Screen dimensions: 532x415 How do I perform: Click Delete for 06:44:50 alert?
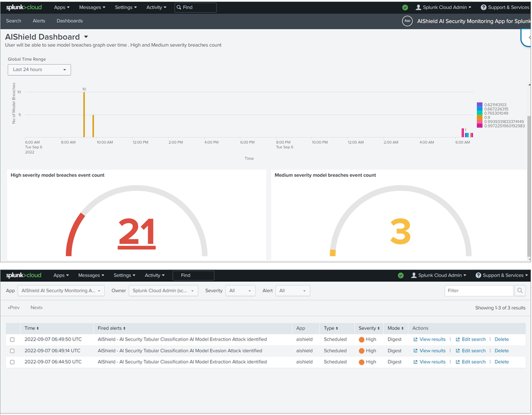tap(501, 362)
